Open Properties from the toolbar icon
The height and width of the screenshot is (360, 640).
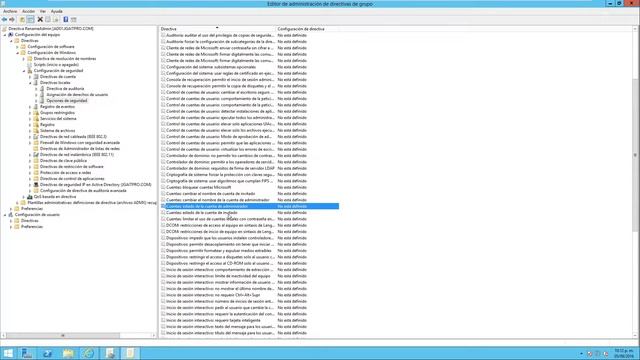point(48,20)
